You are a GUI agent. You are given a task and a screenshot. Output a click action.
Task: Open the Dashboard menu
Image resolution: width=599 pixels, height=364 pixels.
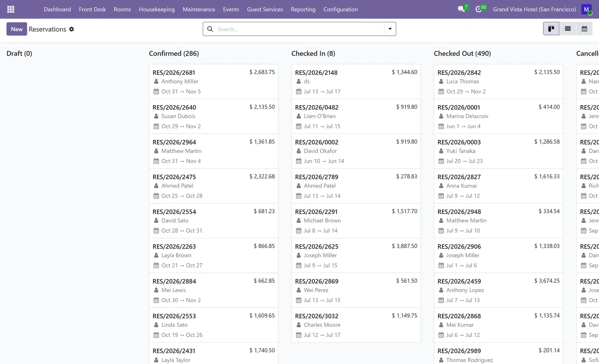click(57, 9)
